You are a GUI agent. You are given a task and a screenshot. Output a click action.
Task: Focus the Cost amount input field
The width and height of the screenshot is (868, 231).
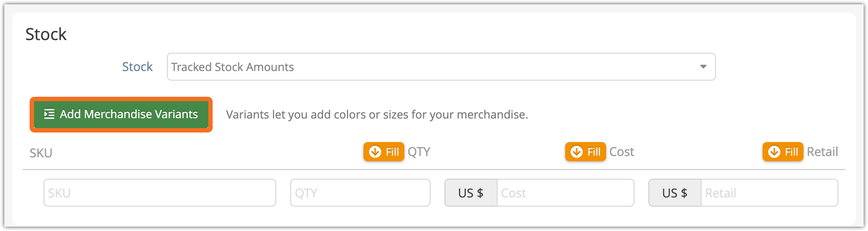565,193
